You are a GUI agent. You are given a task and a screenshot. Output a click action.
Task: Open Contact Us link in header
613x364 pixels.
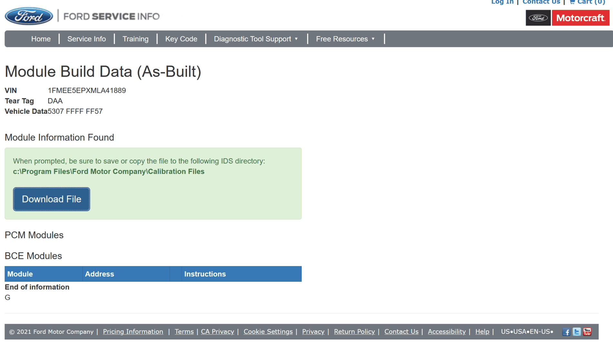pyautogui.click(x=541, y=2)
